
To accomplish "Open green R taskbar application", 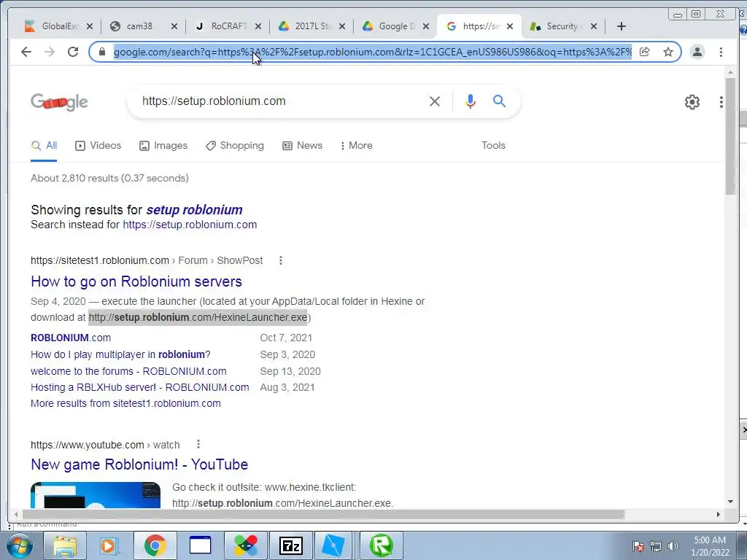I will pos(381,545).
